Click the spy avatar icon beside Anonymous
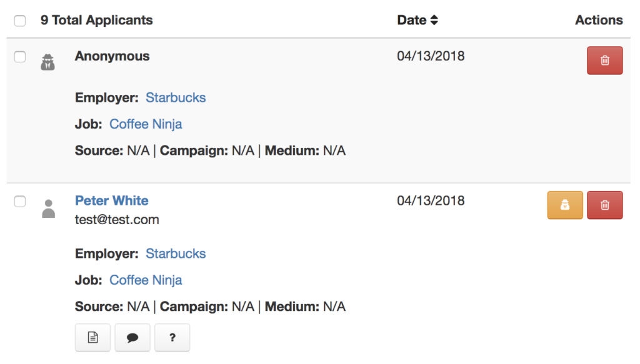Screen dimensions: 640x364 (47, 62)
